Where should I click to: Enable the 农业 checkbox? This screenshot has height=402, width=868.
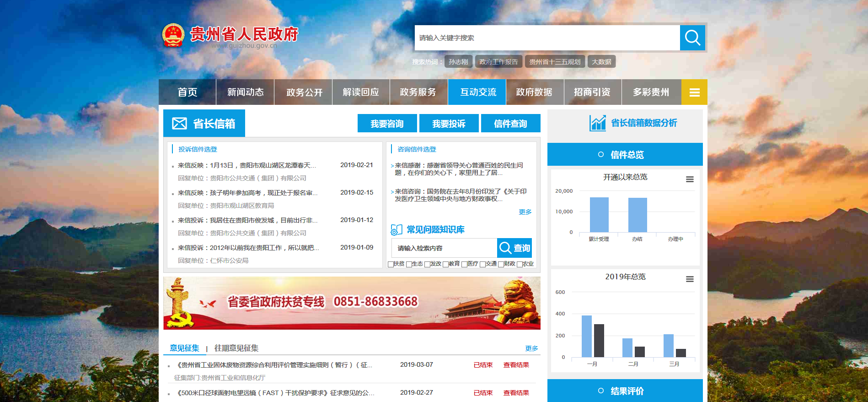pyautogui.click(x=520, y=264)
